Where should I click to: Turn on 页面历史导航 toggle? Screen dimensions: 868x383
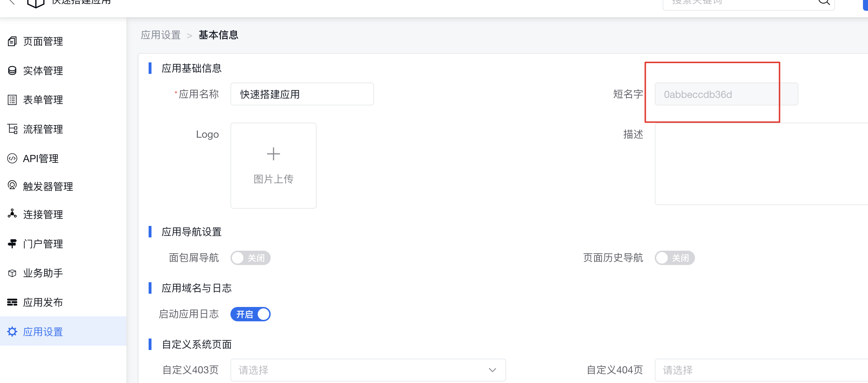[674, 258]
